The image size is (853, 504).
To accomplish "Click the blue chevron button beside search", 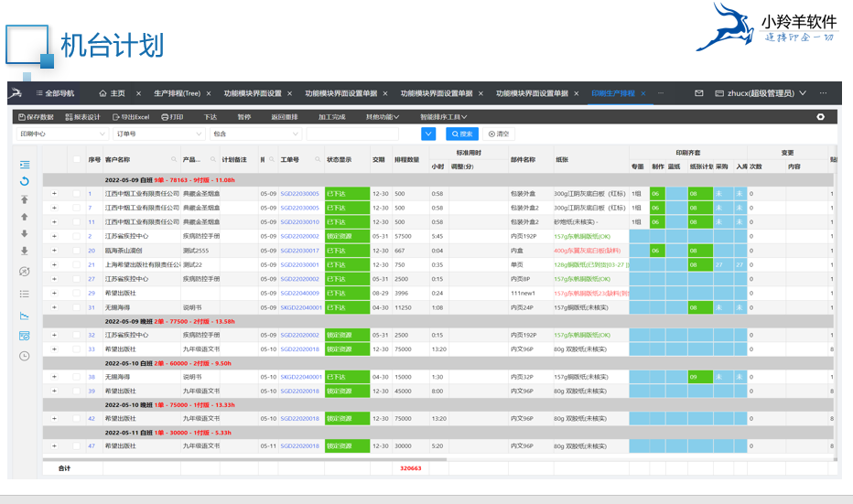I will tap(428, 134).
